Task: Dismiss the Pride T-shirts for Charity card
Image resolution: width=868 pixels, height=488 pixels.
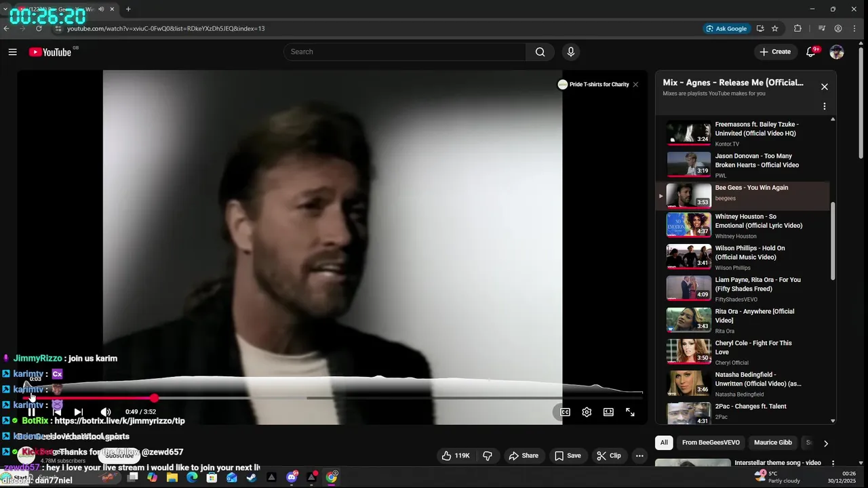Action: (635, 85)
